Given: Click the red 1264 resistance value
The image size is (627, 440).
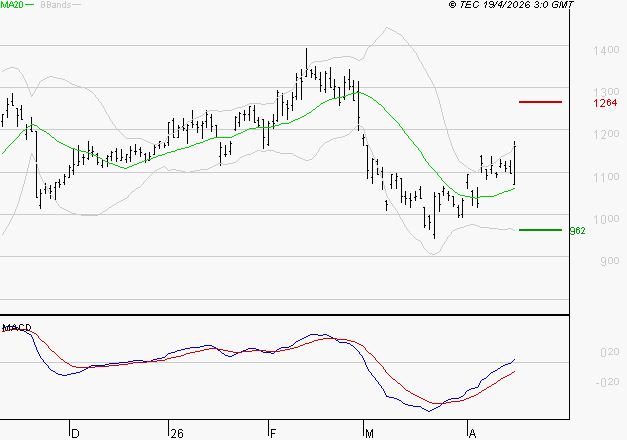Looking at the screenshot, I should tap(605, 103).
